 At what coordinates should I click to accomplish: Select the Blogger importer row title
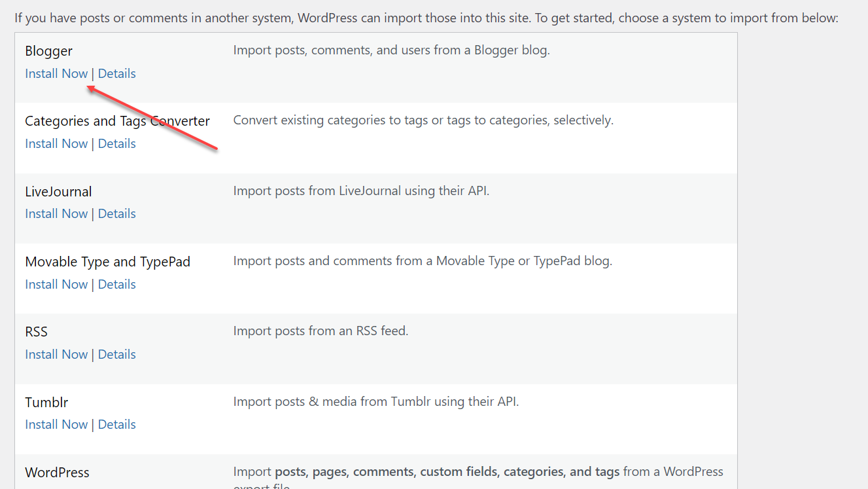[x=48, y=50]
